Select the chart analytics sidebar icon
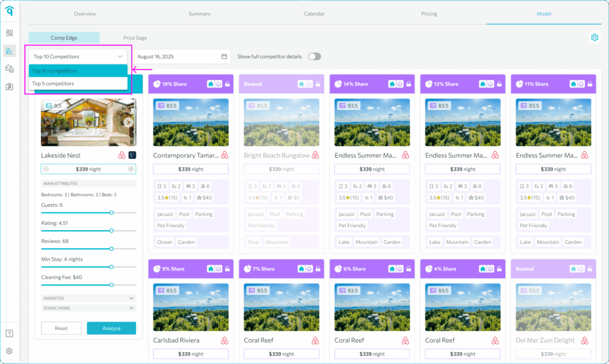 (10, 51)
